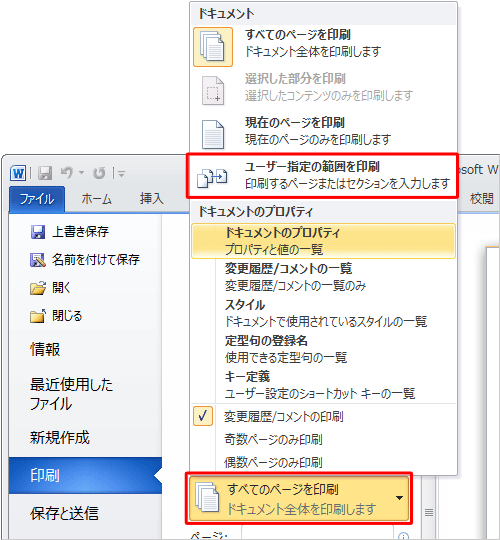500x540 pixels.
Task: Open the 校閲 ribbon tab
Action: pyautogui.click(x=481, y=199)
